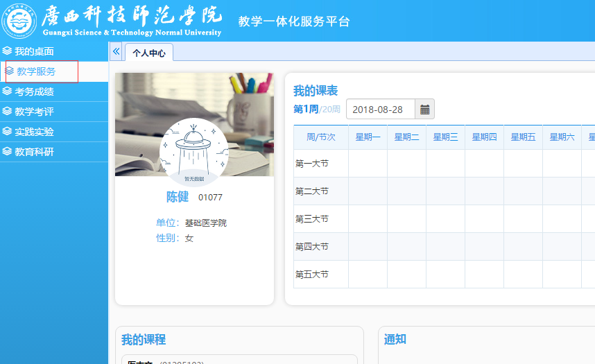Click the 通知 panel heading
Viewport: 595px width, 364px height.
click(395, 340)
